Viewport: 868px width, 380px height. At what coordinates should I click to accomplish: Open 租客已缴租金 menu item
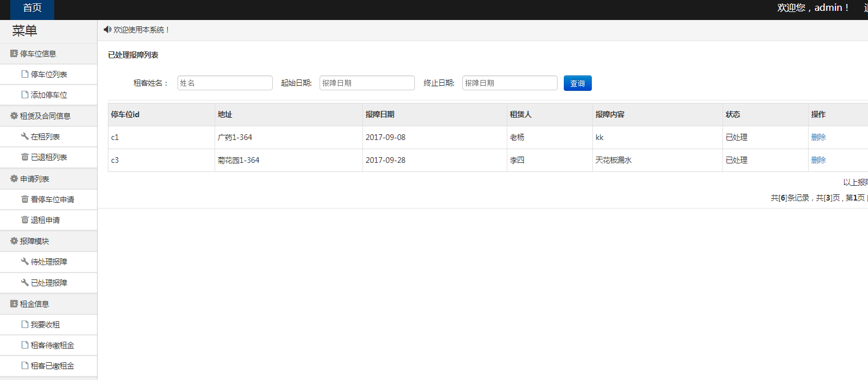49,366
